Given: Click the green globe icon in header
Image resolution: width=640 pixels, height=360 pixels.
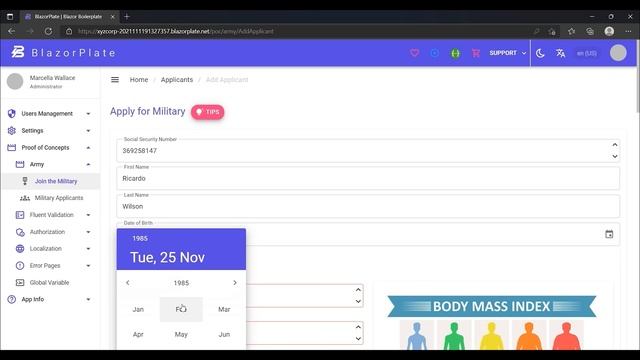Looking at the screenshot, I should coord(455,53).
